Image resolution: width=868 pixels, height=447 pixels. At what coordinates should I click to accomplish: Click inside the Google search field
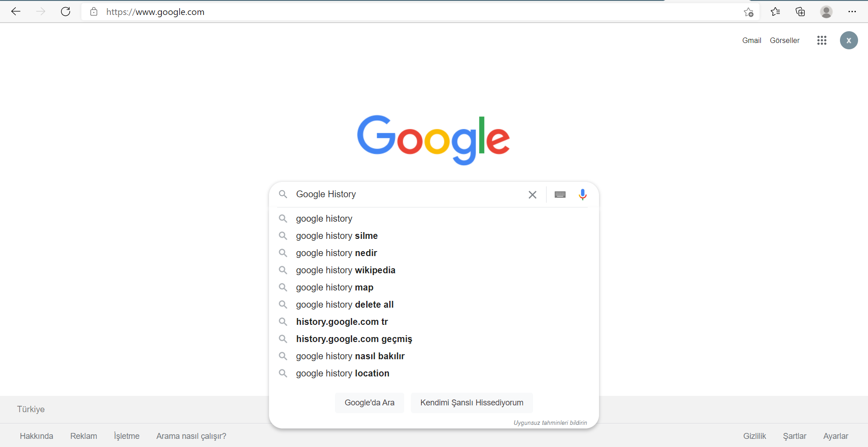pyautogui.click(x=407, y=194)
